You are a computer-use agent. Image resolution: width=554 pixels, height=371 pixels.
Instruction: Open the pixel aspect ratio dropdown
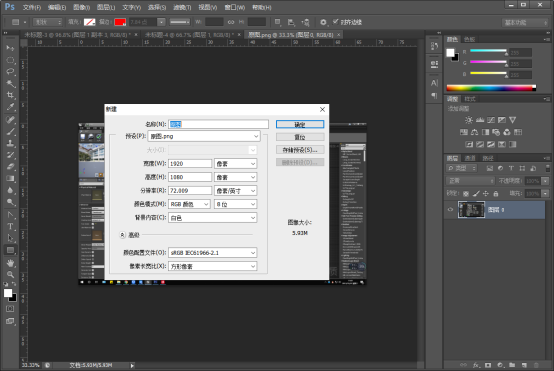coord(212,266)
